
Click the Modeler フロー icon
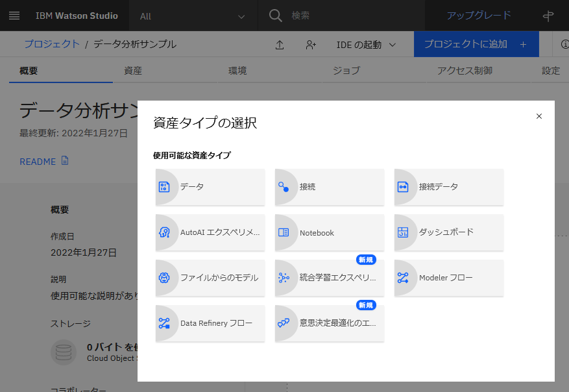point(403,278)
